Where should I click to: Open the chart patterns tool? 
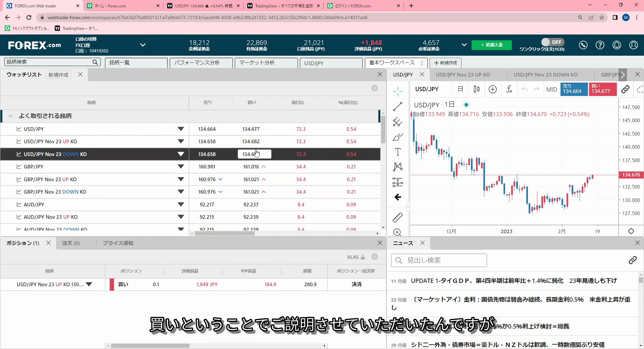coord(398,167)
